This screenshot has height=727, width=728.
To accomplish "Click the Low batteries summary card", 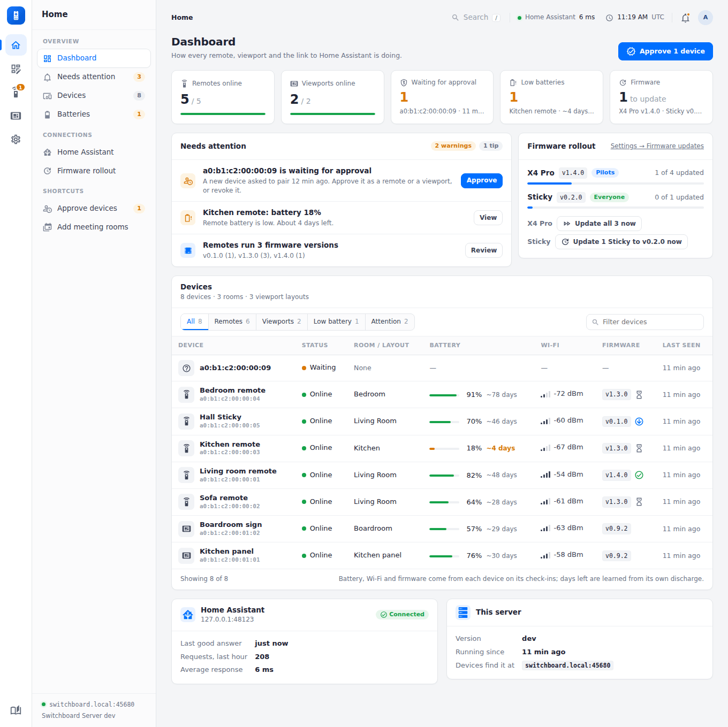I will pyautogui.click(x=551, y=97).
